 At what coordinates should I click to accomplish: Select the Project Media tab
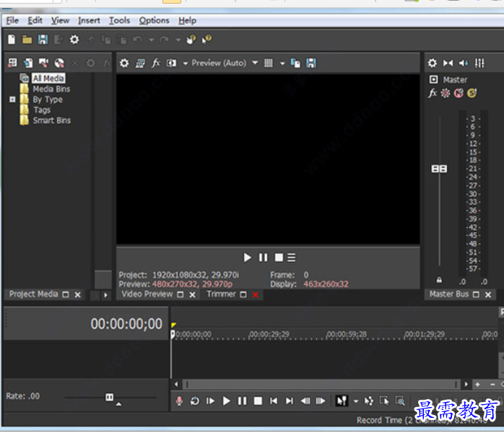[x=33, y=294]
